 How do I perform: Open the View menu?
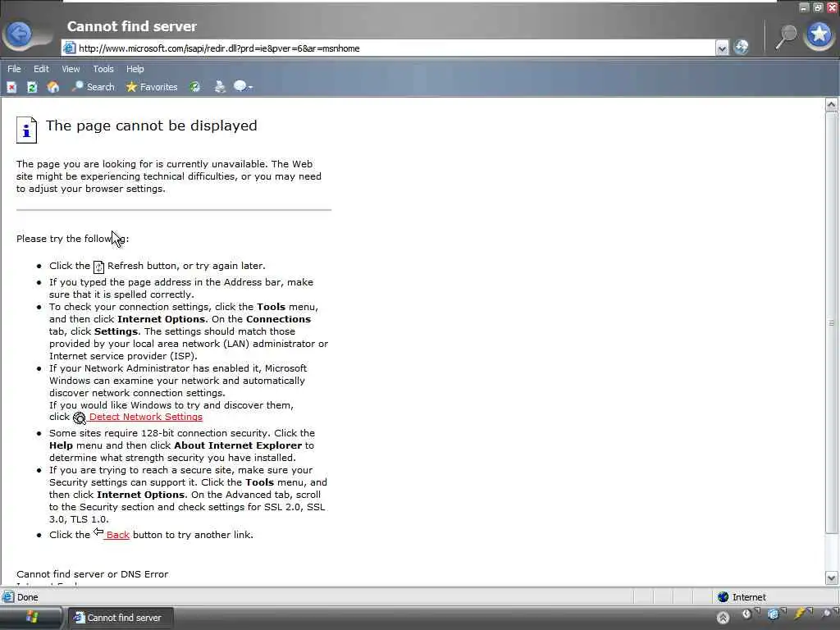click(71, 69)
